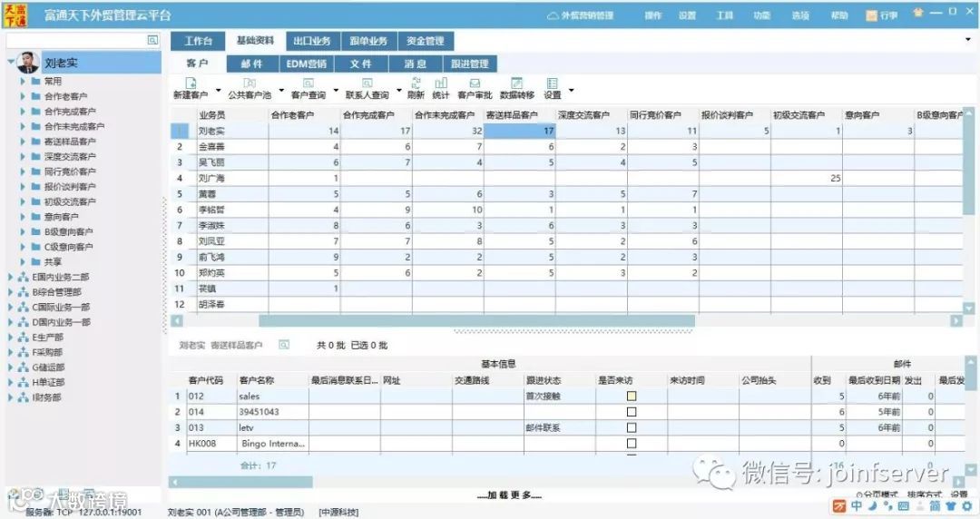Select the C国际业务一部 department

click(61, 307)
